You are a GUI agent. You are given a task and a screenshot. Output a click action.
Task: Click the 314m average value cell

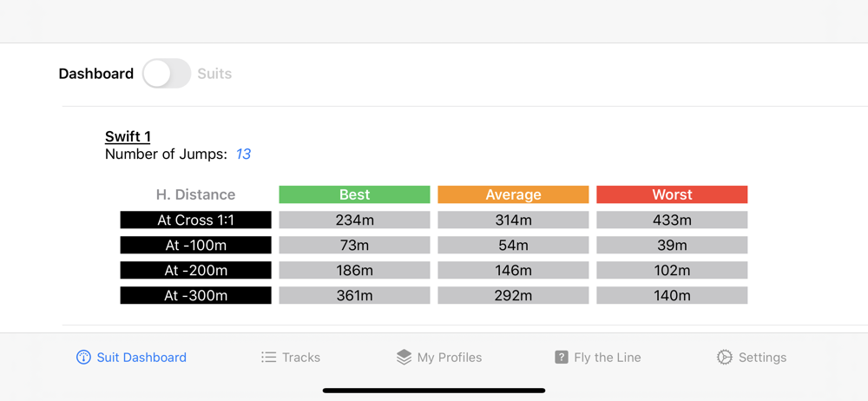point(513,220)
